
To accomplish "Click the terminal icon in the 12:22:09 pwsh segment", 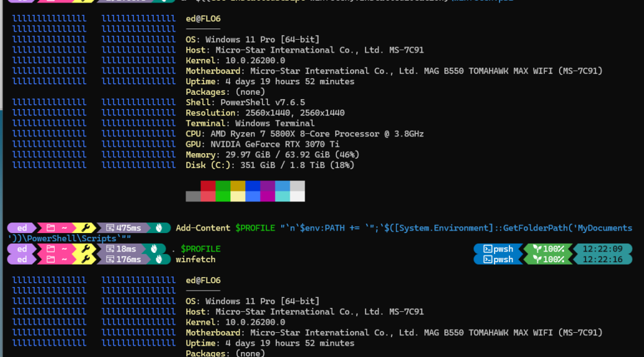I will (488, 249).
